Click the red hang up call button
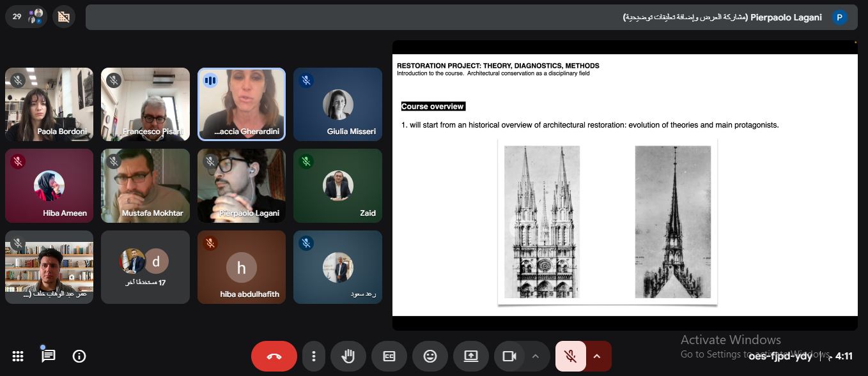The image size is (868, 376). coord(274,356)
